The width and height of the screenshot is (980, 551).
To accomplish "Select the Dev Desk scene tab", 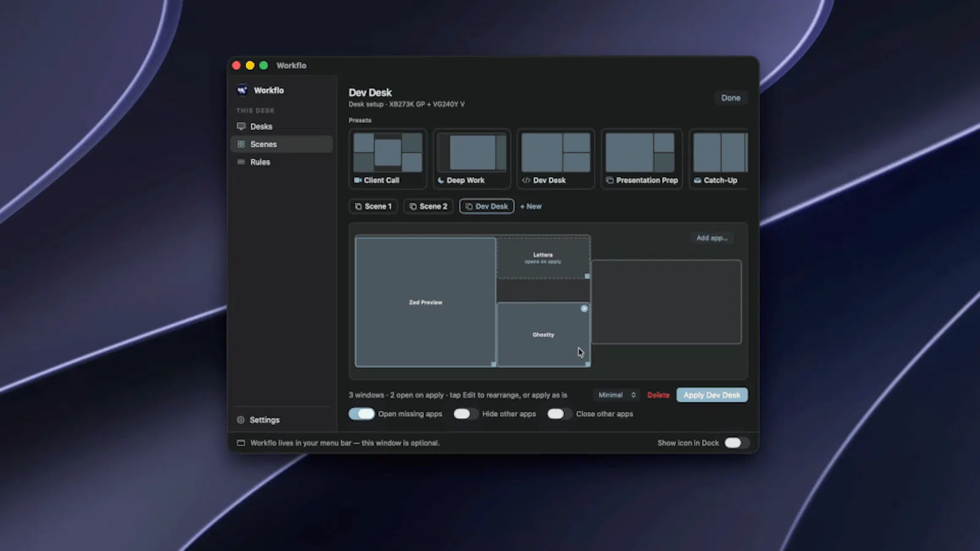I will tap(487, 206).
